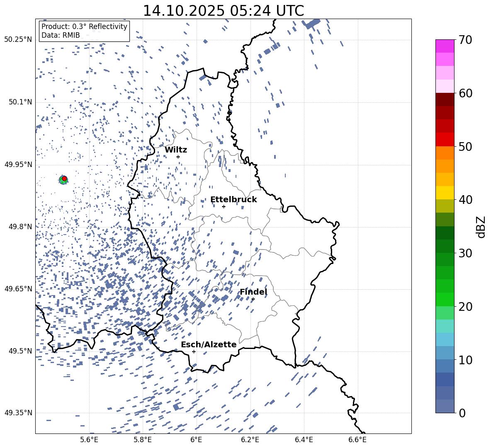Click the Findel station cross marker
This screenshot has width=491, height=448.
(x=253, y=299)
